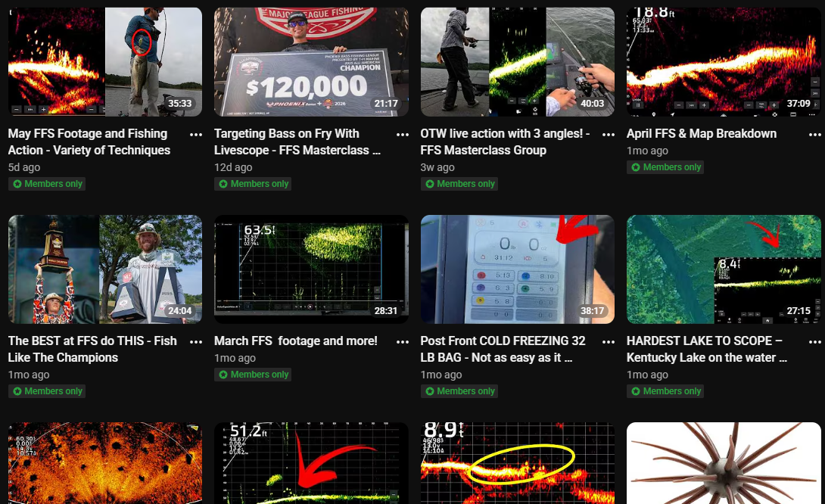This screenshot has height=504, width=825.
Task: Click title HARDEST LAKE TO SCOPE
Action: click(x=707, y=350)
